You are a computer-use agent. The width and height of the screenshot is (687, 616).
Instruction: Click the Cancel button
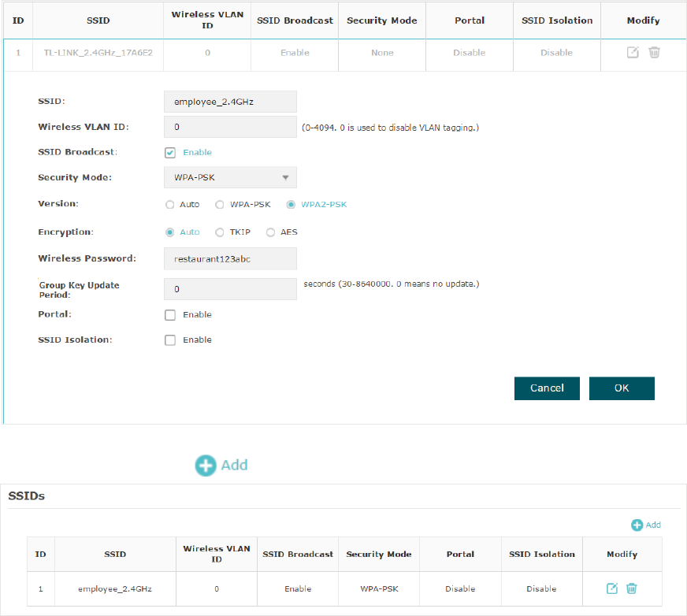click(547, 388)
